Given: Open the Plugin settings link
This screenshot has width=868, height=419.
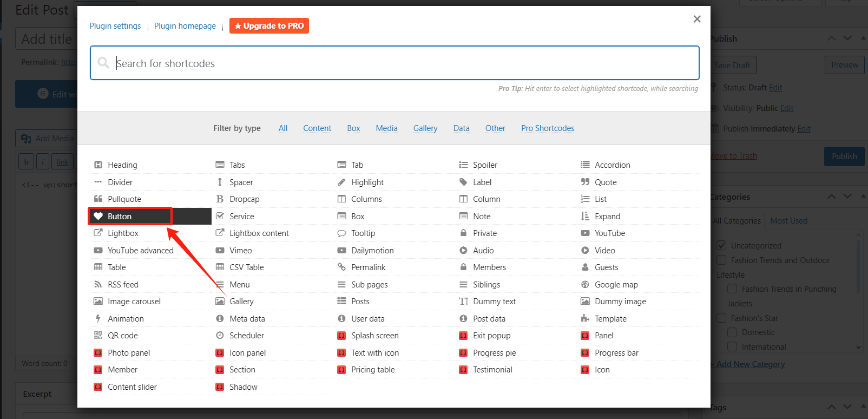Looking at the screenshot, I should click(x=115, y=26).
